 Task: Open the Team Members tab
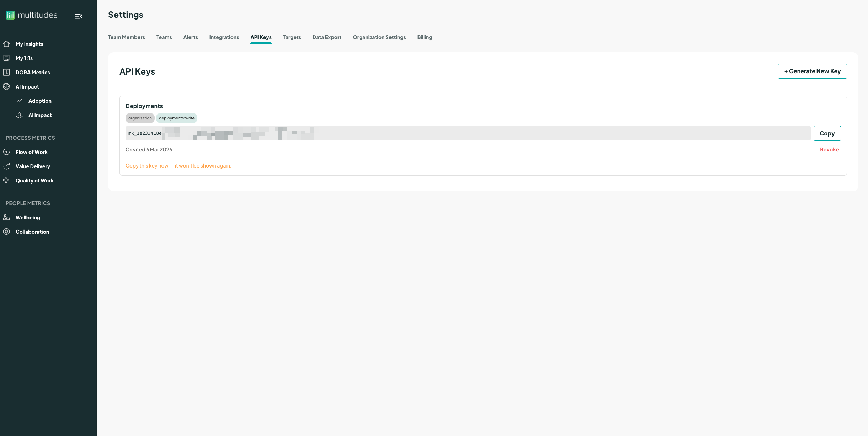pos(126,37)
